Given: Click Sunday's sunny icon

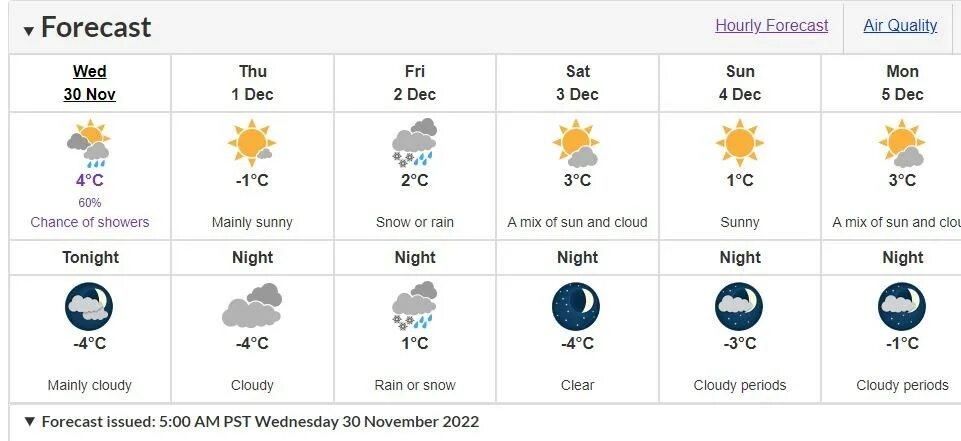Looking at the screenshot, I should (x=740, y=143).
